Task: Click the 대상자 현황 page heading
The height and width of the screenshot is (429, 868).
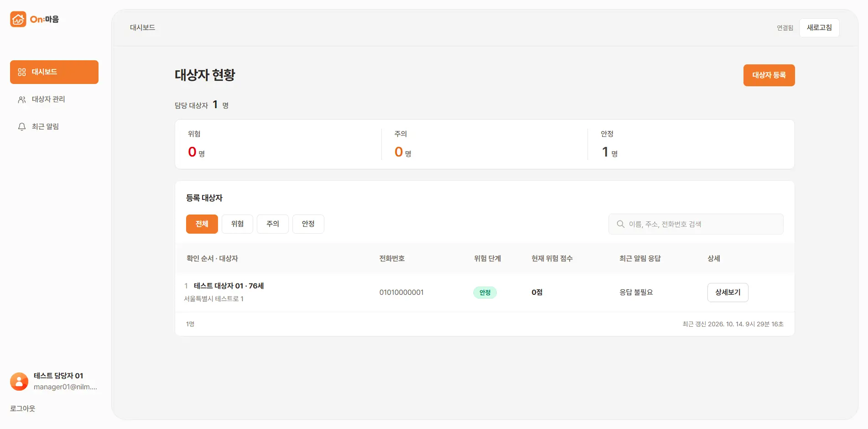Action: point(205,75)
